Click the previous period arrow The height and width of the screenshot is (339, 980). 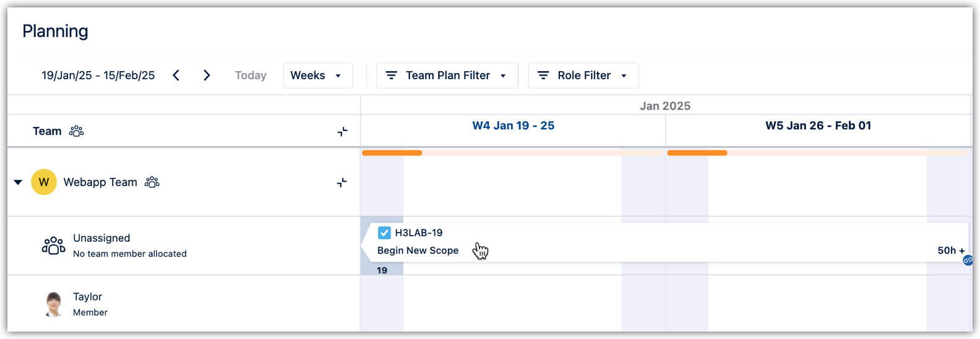tap(176, 75)
